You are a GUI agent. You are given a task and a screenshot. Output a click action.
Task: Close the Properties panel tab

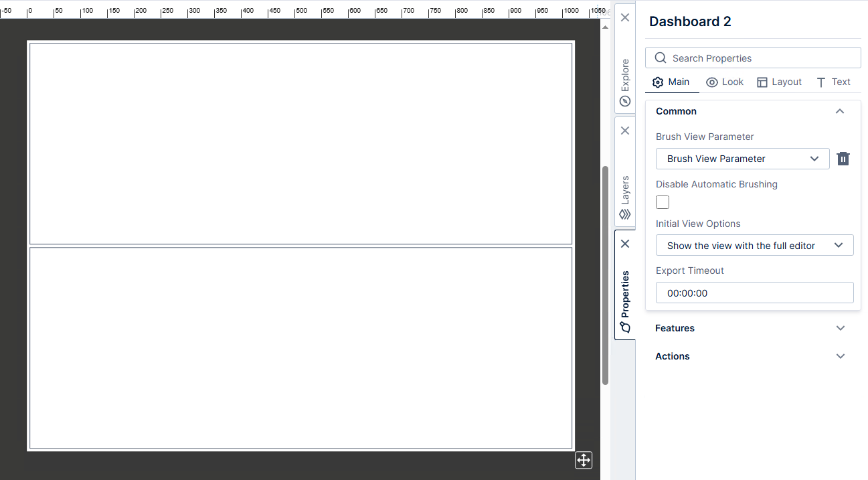pyautogui.click(x=625, y=244)
